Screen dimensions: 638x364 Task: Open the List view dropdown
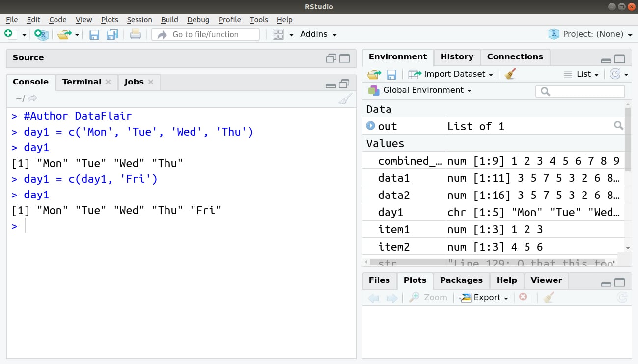(x=582, y=74)
